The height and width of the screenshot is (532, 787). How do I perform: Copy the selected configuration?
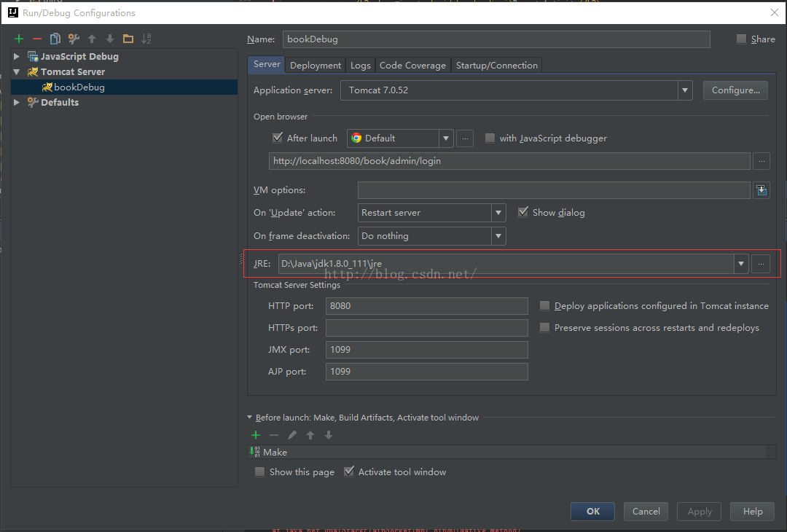click(x=55, y=39)
